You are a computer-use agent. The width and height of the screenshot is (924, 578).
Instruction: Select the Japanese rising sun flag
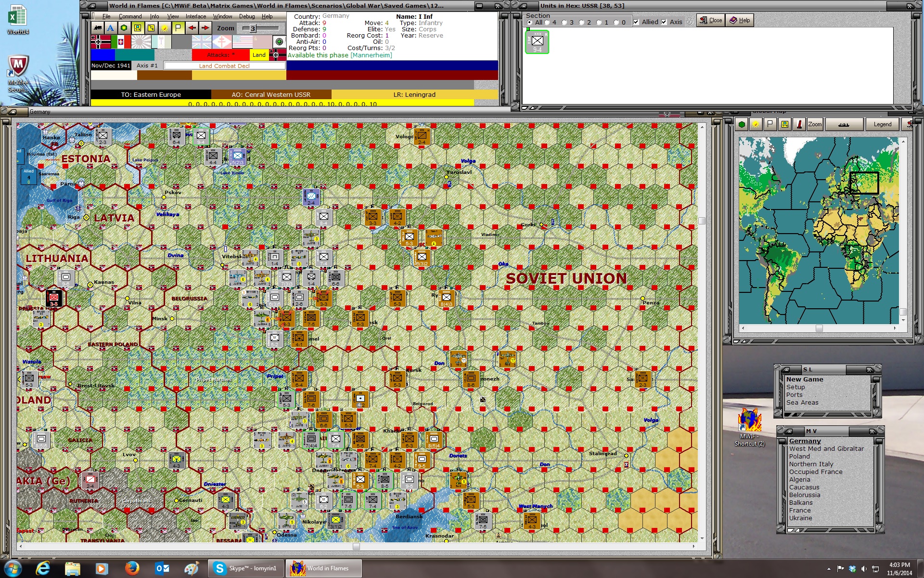click(141, 42)
